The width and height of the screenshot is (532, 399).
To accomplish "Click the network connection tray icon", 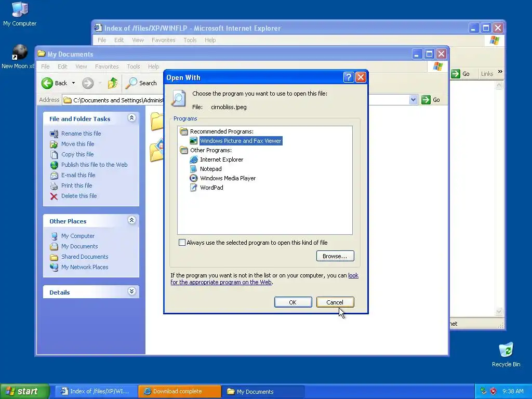I will (484, 391).
